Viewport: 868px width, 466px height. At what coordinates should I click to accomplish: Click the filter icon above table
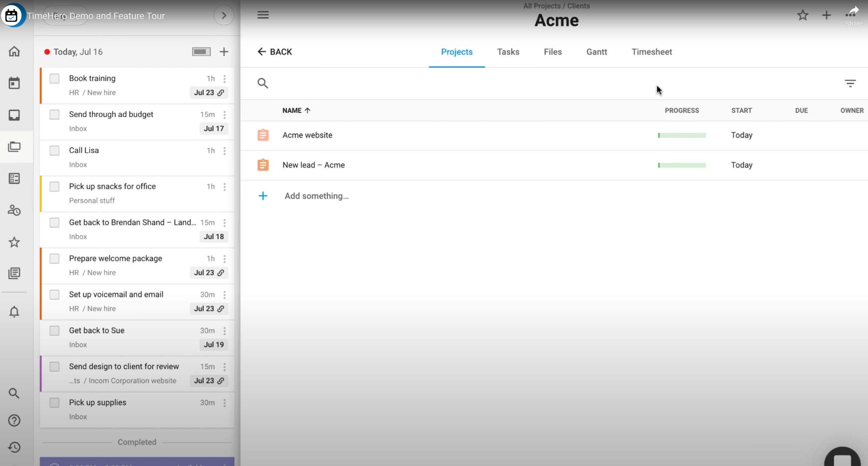click(850, 83)
